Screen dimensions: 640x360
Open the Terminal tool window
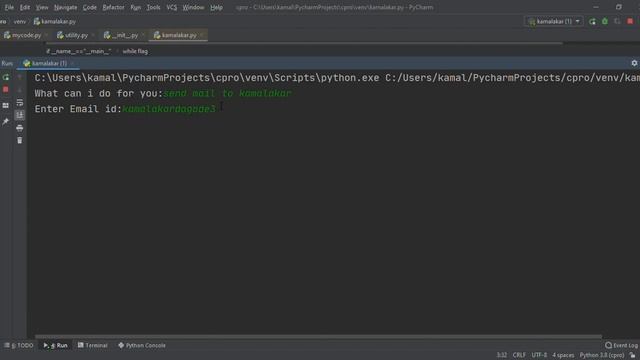pyautogui.click(x=93, y=345)
